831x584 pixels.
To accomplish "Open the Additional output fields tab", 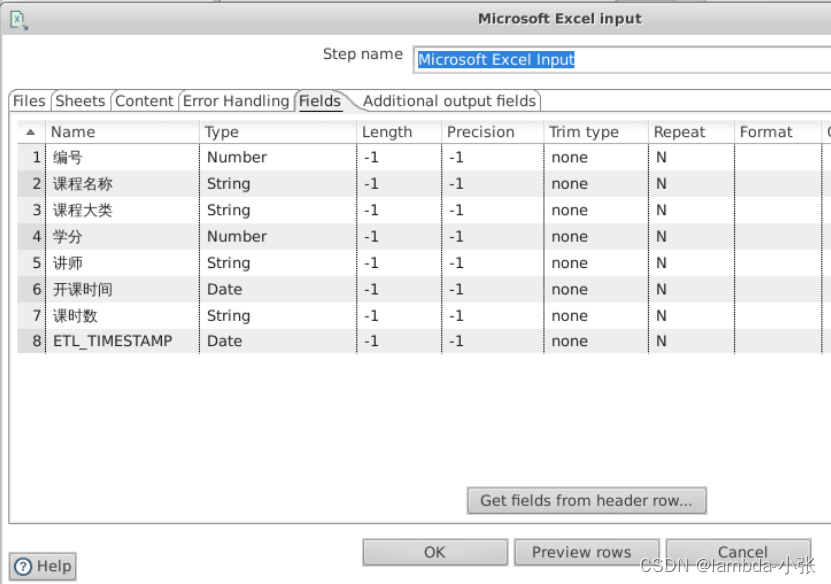I will click(x=449, y=101).
